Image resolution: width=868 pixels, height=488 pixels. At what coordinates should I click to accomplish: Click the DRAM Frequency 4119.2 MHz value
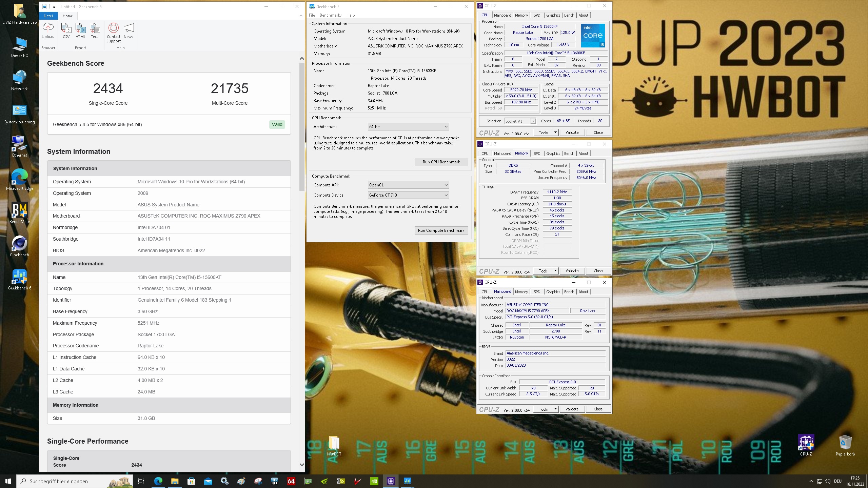pos(557,192)
